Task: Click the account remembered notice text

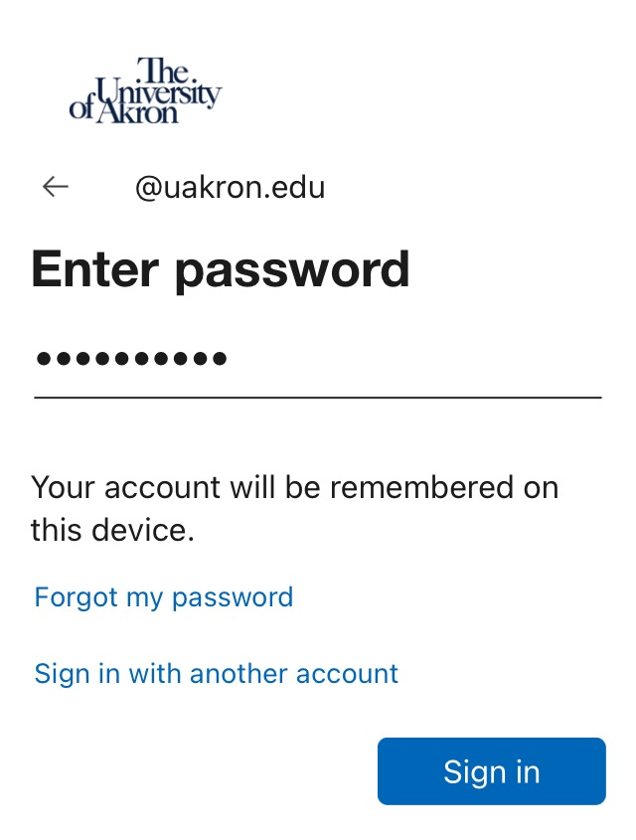Action: click(294, 508)
